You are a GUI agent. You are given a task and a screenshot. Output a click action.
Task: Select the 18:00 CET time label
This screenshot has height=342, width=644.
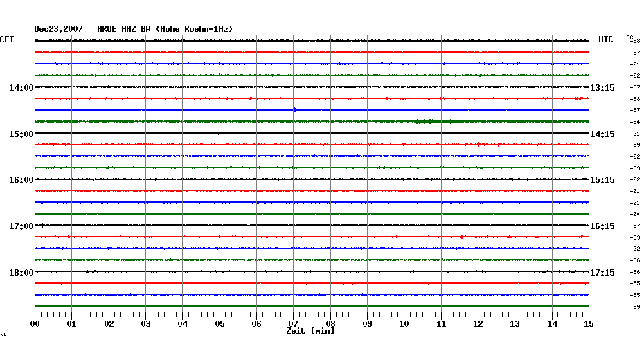(21, 273)
